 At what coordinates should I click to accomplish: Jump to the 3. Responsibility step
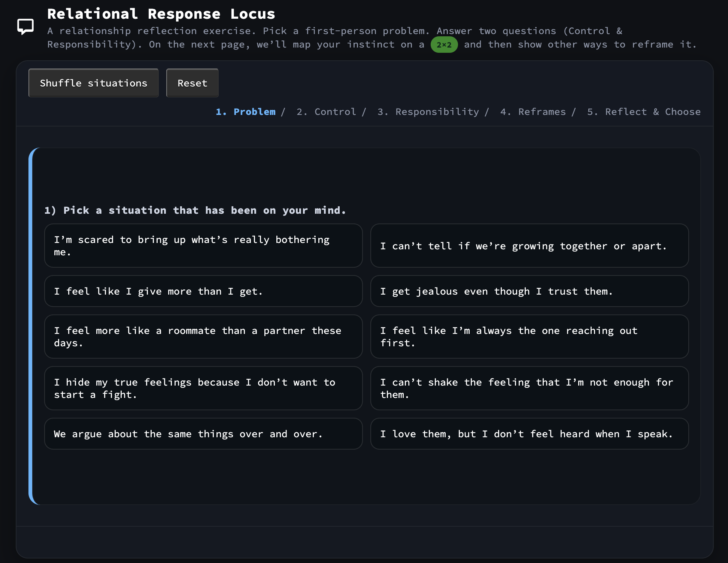(x=428, y=112)
